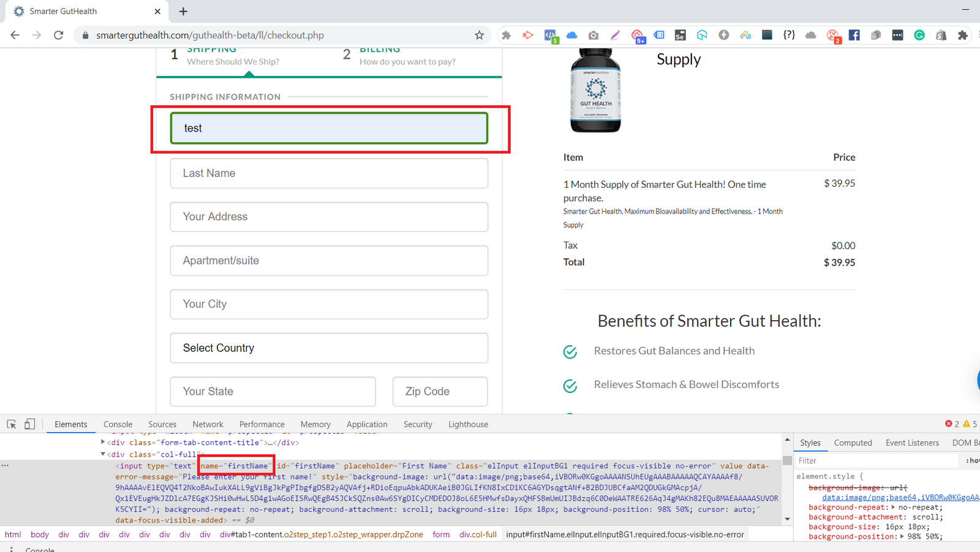This screenshot has height=552, width=980.
Task: Open the Select Country dropdown
Action: tap(329, 348)
